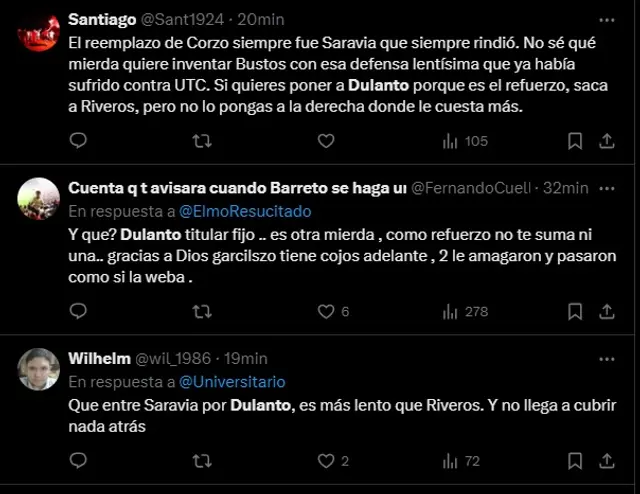
Task: Open Wilhelm's profile avatar
Action: [39, 369]
